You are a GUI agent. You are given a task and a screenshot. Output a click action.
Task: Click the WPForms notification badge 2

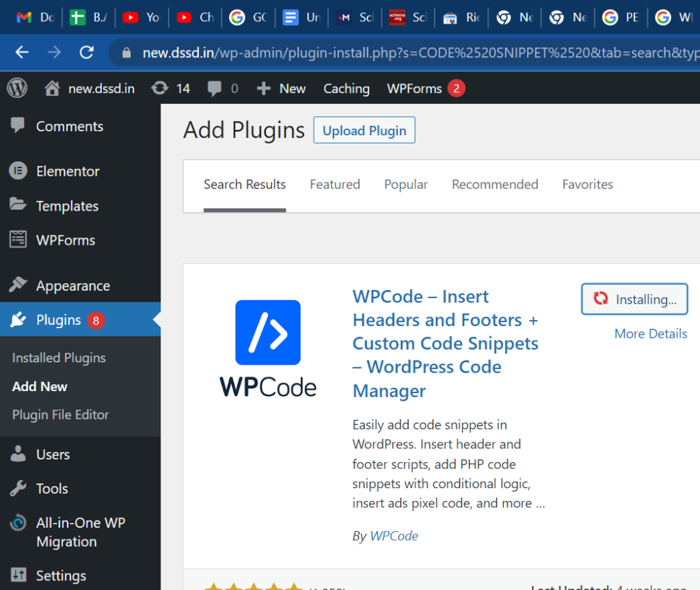[x=456, y=88]
